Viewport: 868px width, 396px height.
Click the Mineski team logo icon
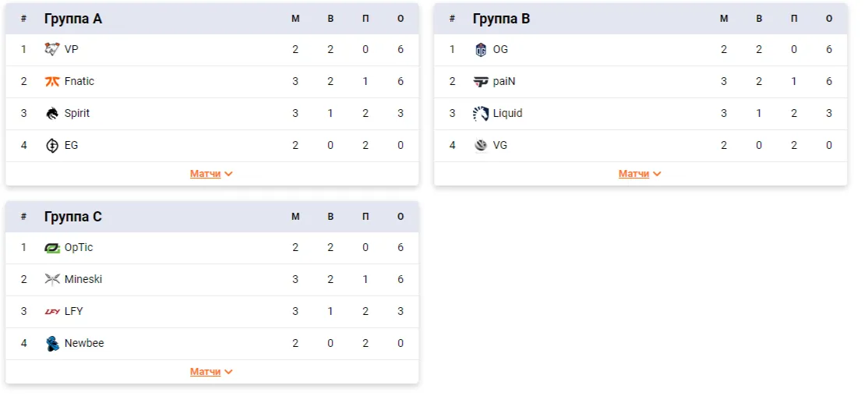(x=51, y=280)
